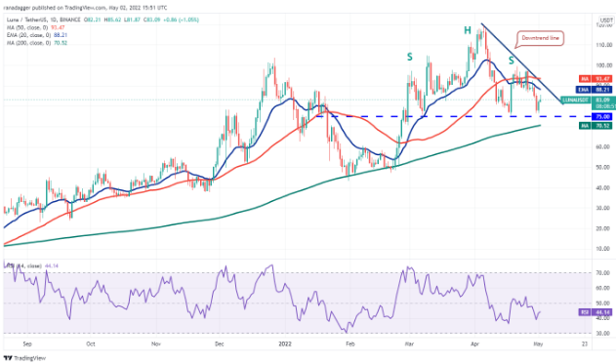Select the head 'H' pattern label
616x364 pixels.
click(467, 30)
